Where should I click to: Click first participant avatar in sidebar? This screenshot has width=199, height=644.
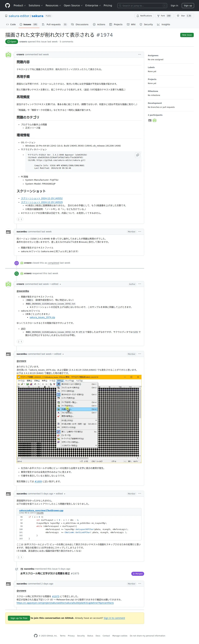point(150,121)
